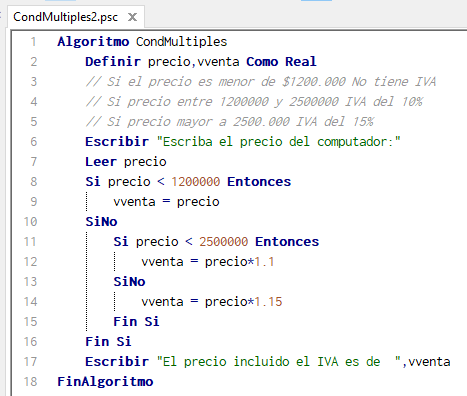Viewport: 467px width, 396px height.
Task: Click the 'Definir' keyword on line 2
Action: pyautogui.click(x=113, y=62)
